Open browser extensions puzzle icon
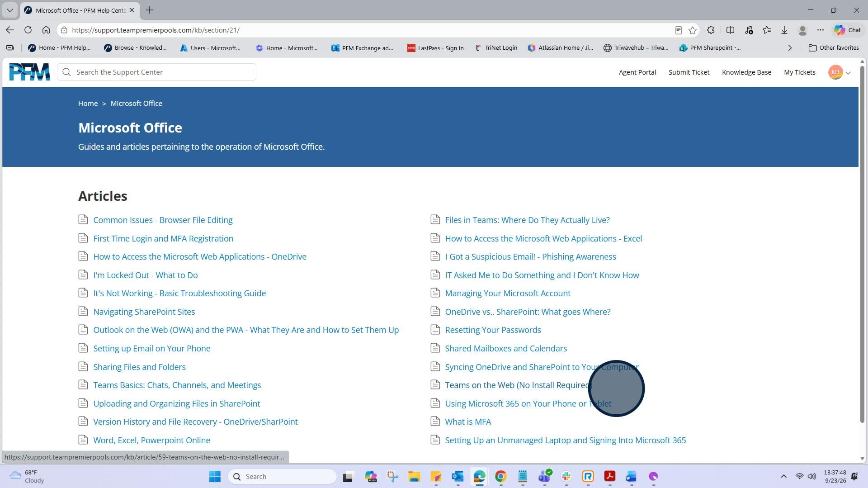The height and width of the screenshot is (488, 868). [711, 30]
